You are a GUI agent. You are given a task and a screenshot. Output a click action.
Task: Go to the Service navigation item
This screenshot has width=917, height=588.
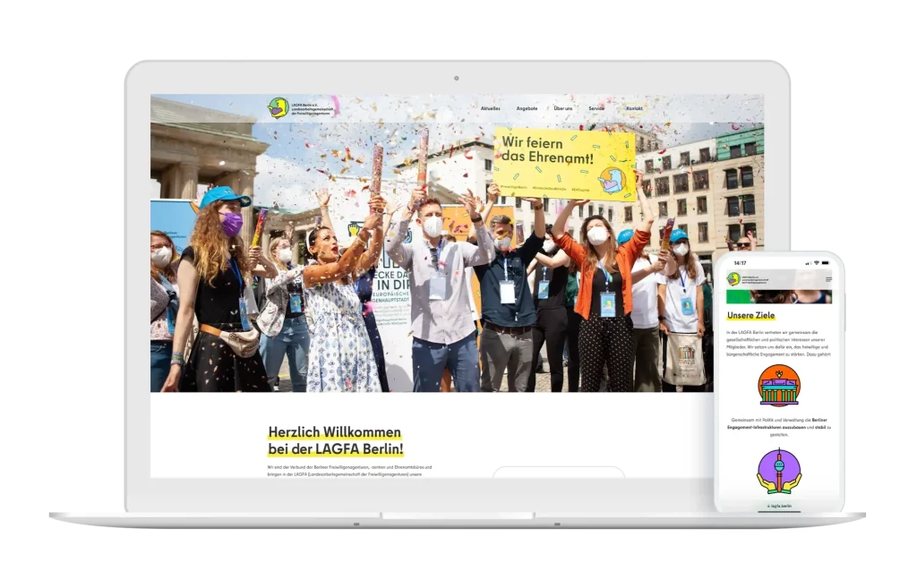pos(596,108)
